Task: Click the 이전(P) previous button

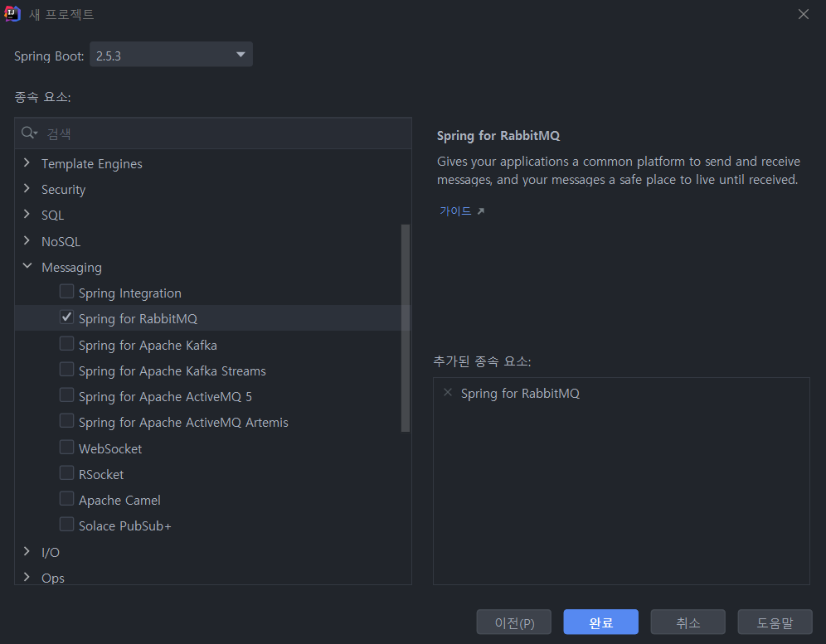Action: tap(514, 622)
